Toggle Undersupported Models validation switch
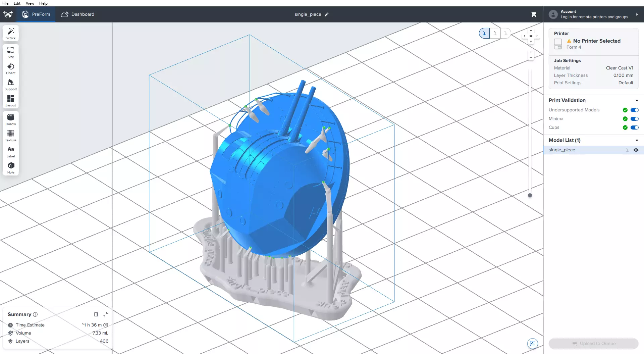This screenshot has width=644, height=354. tap(635, 110)
